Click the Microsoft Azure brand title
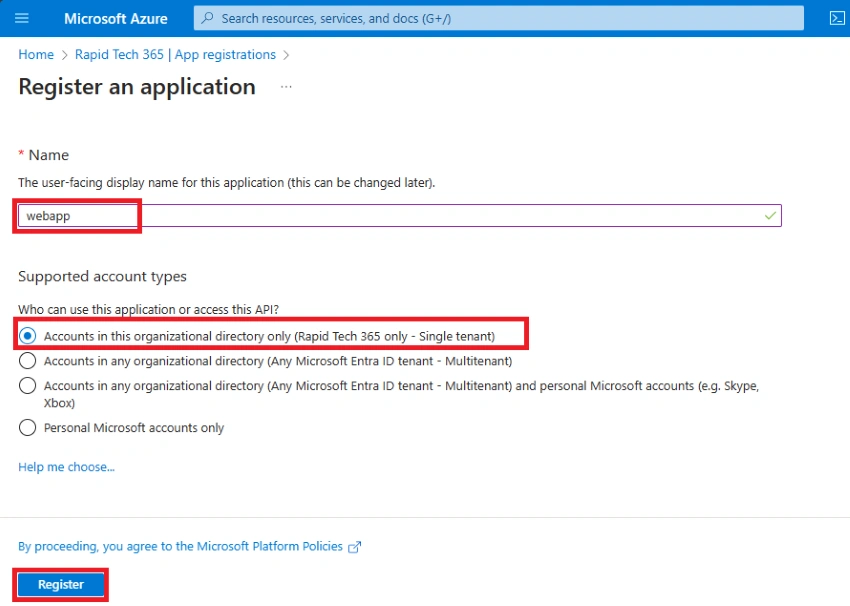This screenshot has height=606, width=850. click(116, 18)
